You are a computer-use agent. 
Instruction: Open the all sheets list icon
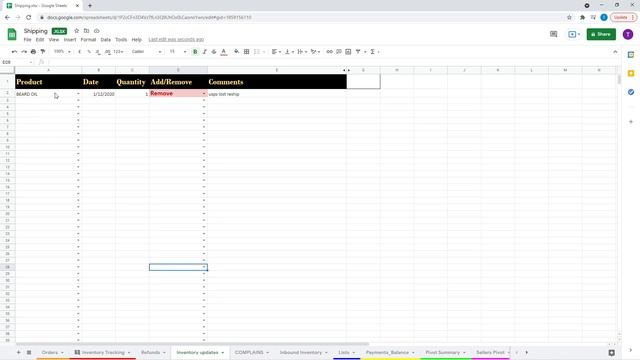[x=29, y=352]
